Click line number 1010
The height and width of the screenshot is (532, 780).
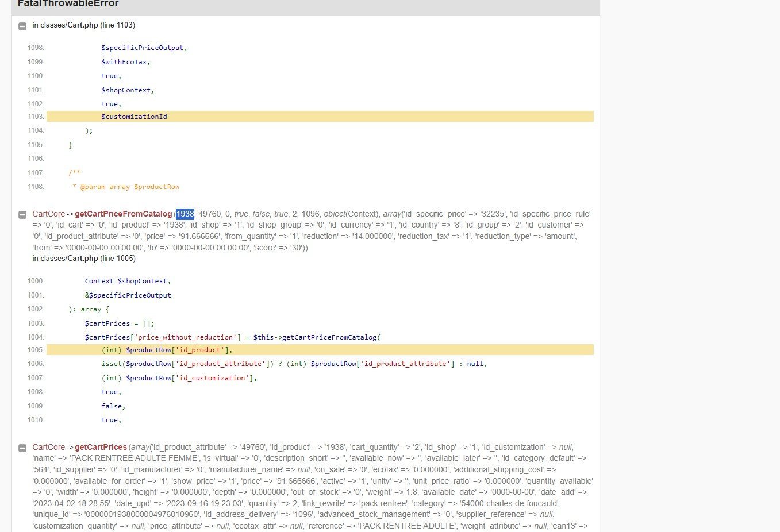[36, 420]
